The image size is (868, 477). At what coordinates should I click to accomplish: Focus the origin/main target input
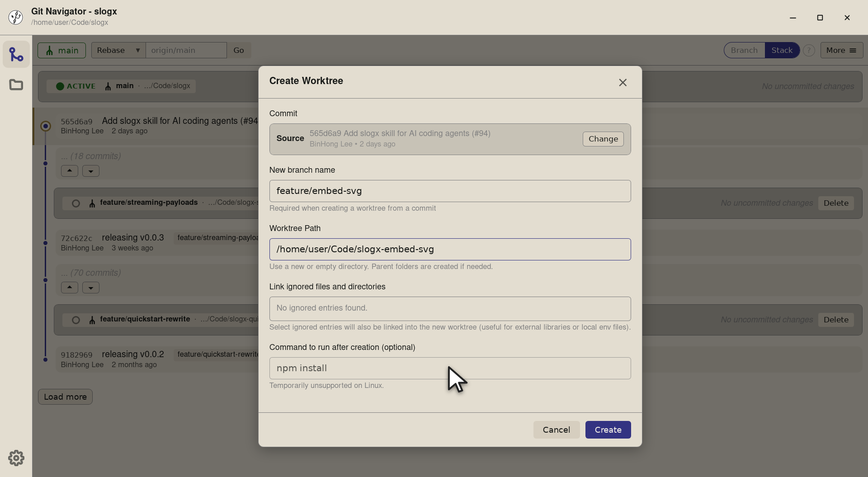186,50
